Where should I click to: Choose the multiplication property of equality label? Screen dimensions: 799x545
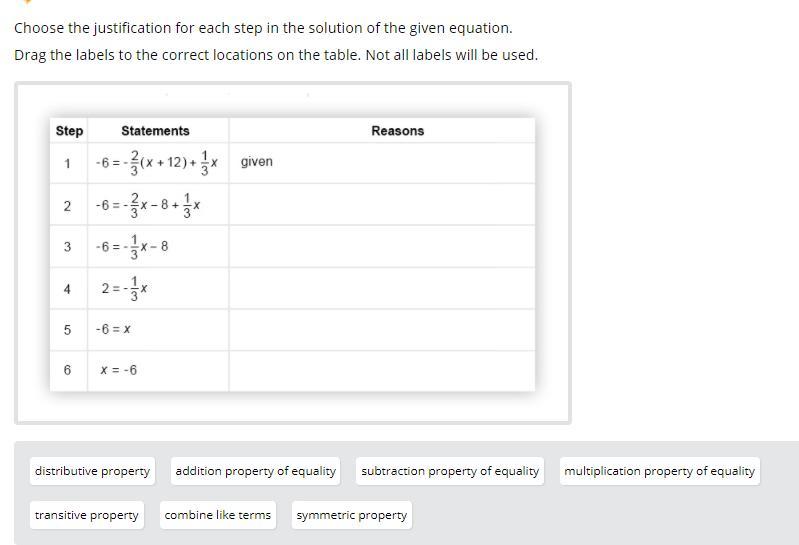[659, 471]
